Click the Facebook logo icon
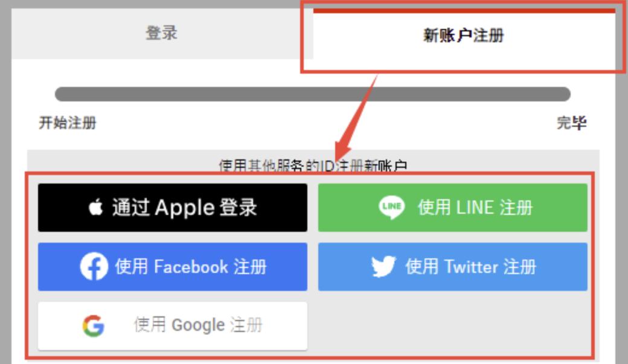Screen dimensions: 628x364 [94, 266]
